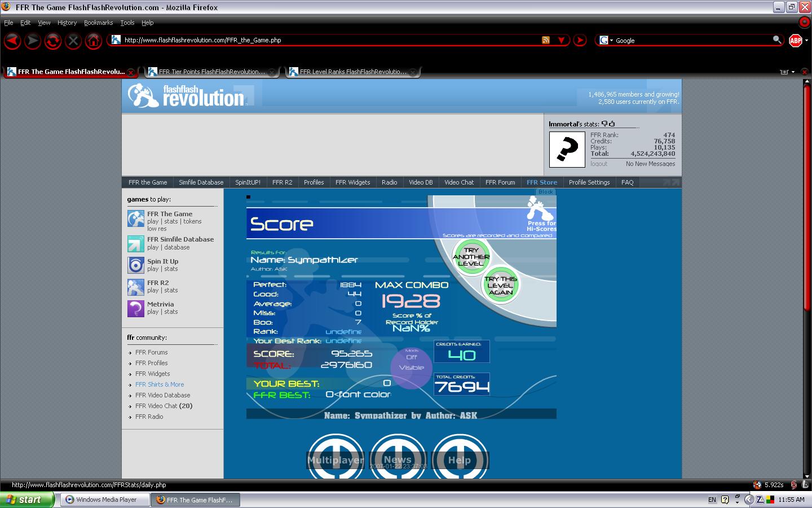Click the RSS feed icon in address bar

click(x=545, y=40)
